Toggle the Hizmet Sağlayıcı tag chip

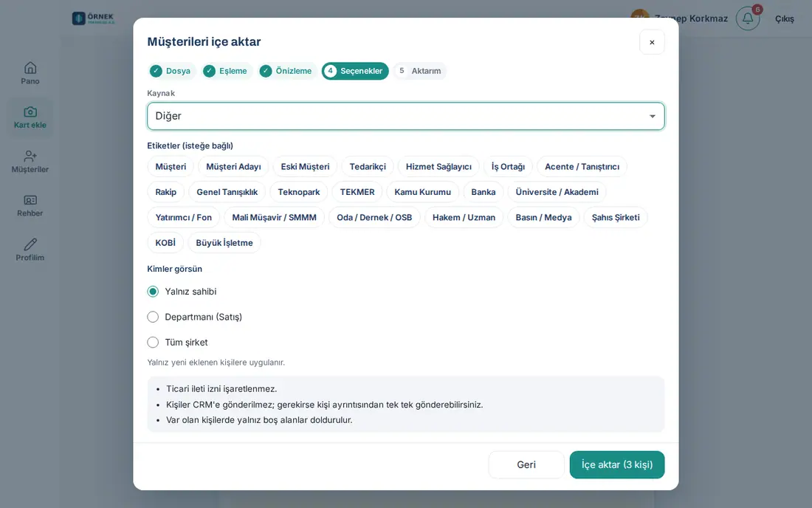pyautogui.click(x=438, y=167)
